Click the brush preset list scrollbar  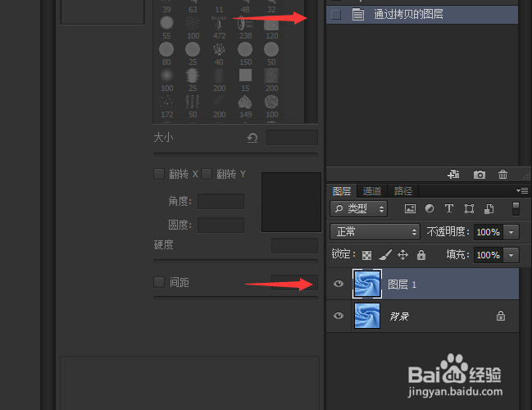click(x=311, y=61)
